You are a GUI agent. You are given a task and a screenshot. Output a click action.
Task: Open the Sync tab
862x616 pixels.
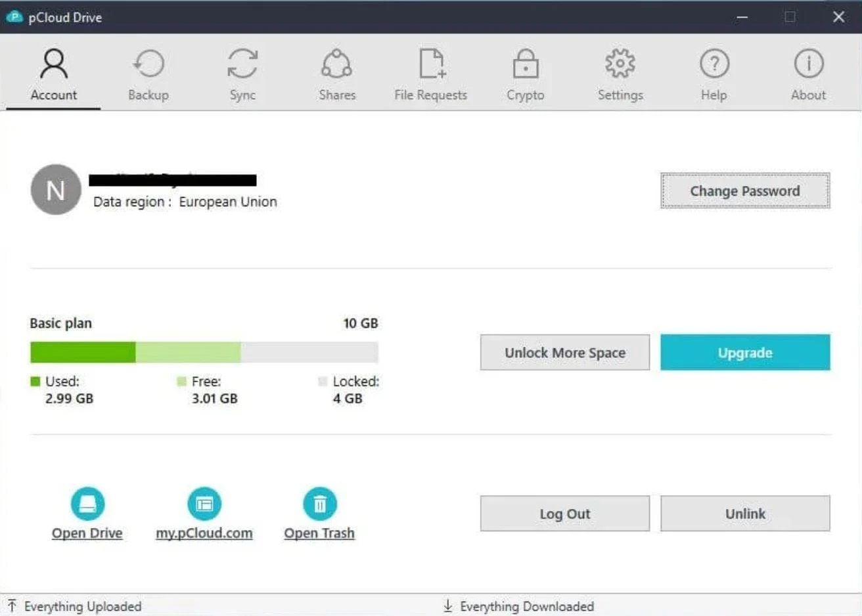(242, 74)
